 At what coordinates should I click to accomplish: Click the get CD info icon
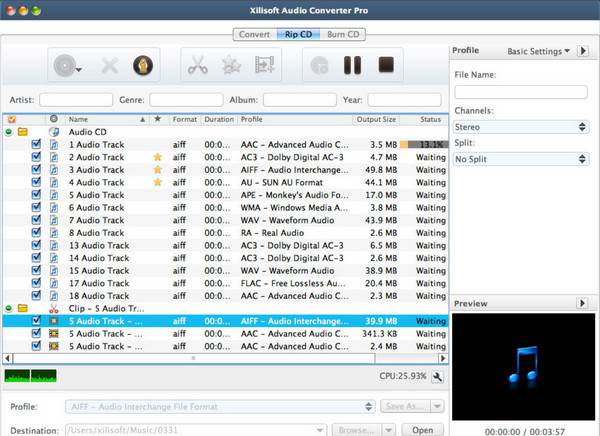(143, 65)
